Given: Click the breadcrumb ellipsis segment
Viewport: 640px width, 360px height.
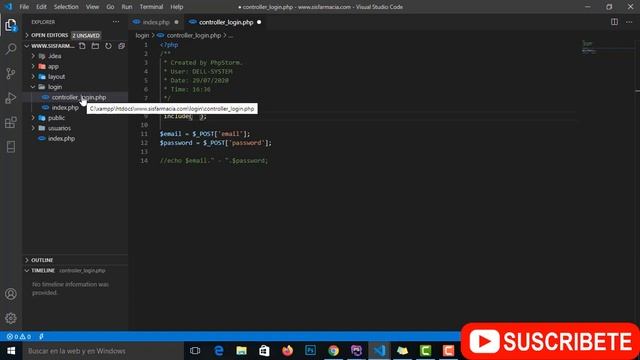Looking at the screenshot, I should pos(231,36).
